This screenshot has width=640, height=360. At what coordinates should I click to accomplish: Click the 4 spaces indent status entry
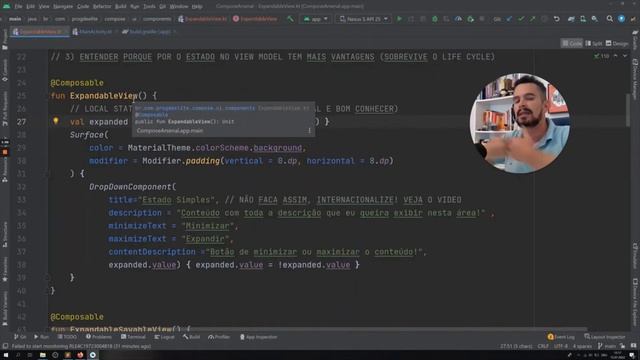coord(582,346)
